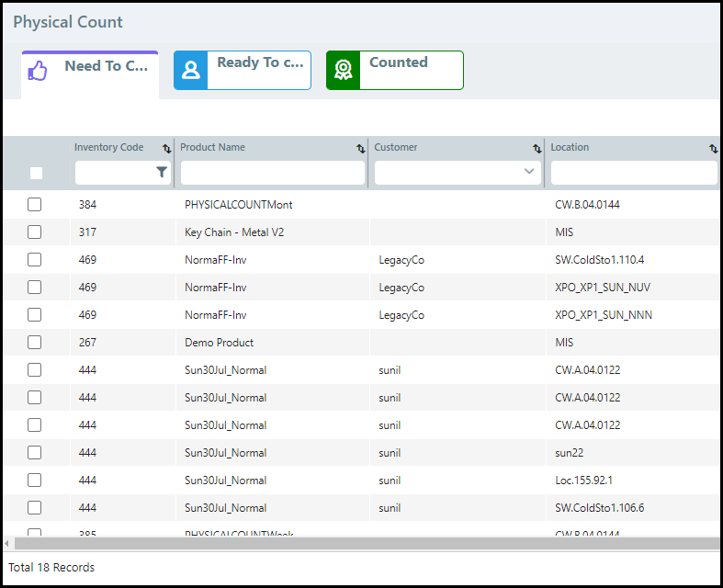Click the horizontal scrollbar below the table
The width and height of the screenshot is (723, 588).
[x=358, y=544]
